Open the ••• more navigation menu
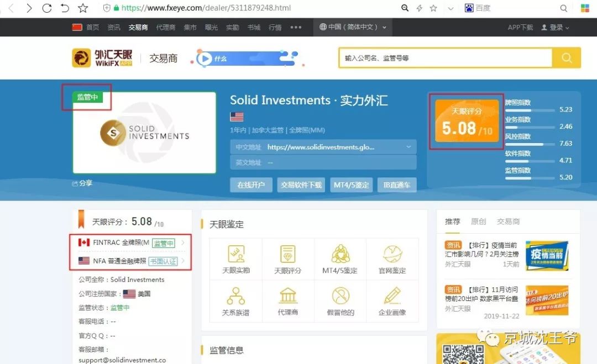Viewport: 597px width, 364px height. [x=296, y=27]
